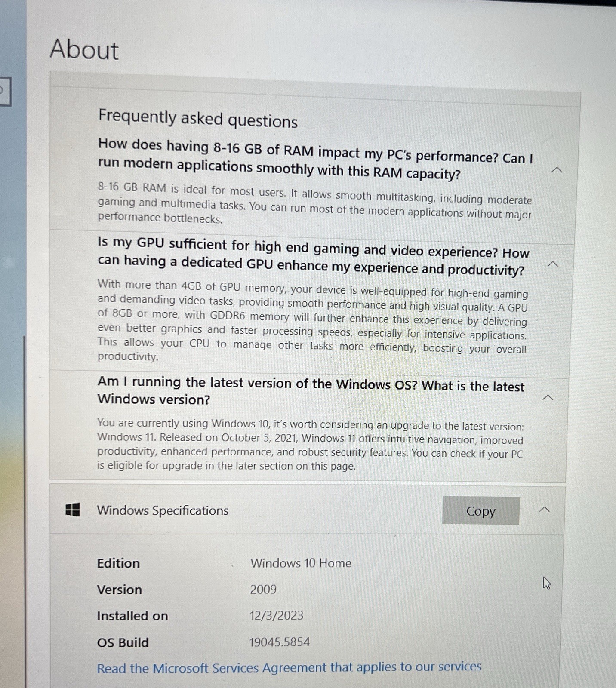The width and height of the screenshot is (616, 688).
Task: Click the Frequently asked questions heading
Action: [x=198, y=119]
